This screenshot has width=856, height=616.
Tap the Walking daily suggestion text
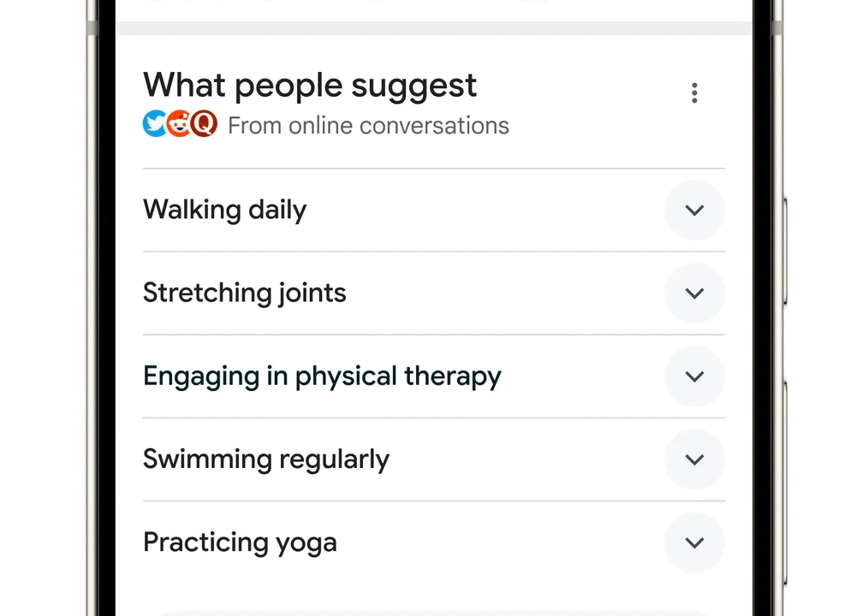pyautogui.click(x=224, y=210)
